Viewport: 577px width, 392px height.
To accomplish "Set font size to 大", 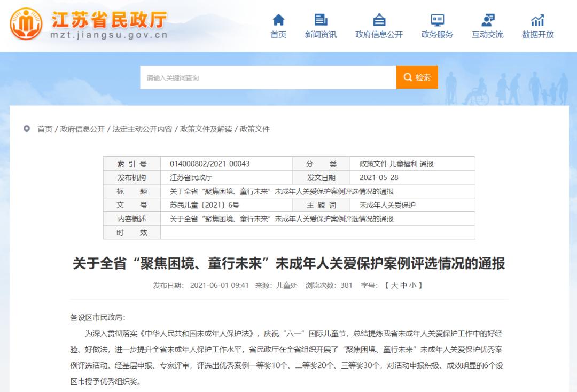I will pos(394,285).
